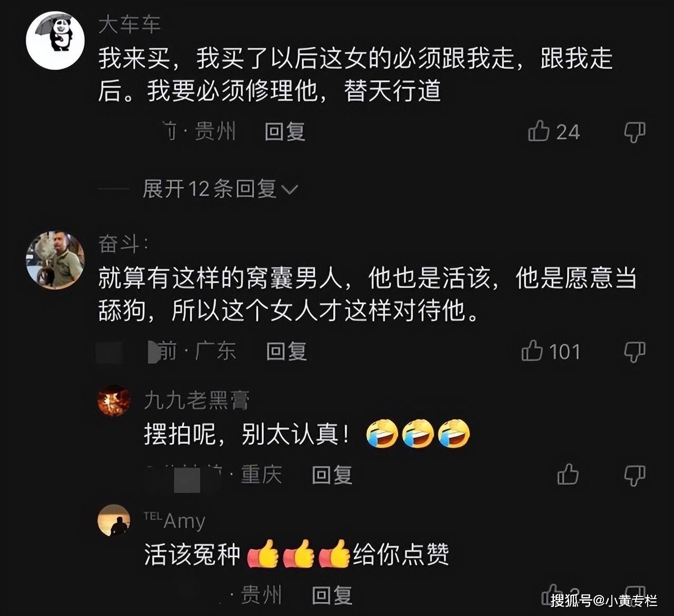Viewport: 674px width, 616px height.
Task: Dislike 大车车's comment
Action: pos(635,132)
